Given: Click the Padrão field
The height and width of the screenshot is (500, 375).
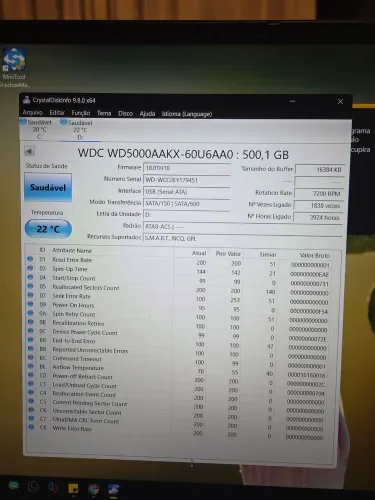Looking at the screenshot, I should 243,227.
